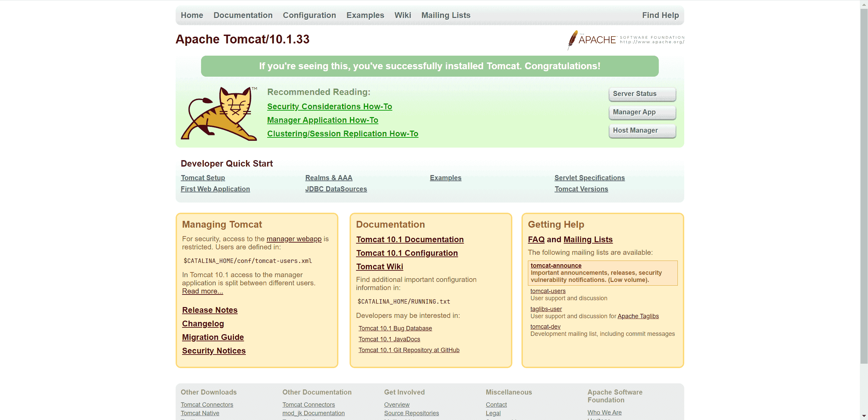The height and width of the screenshot is (420, 868).
Task: Click the Server Status button
Action: tap(642, 94)
